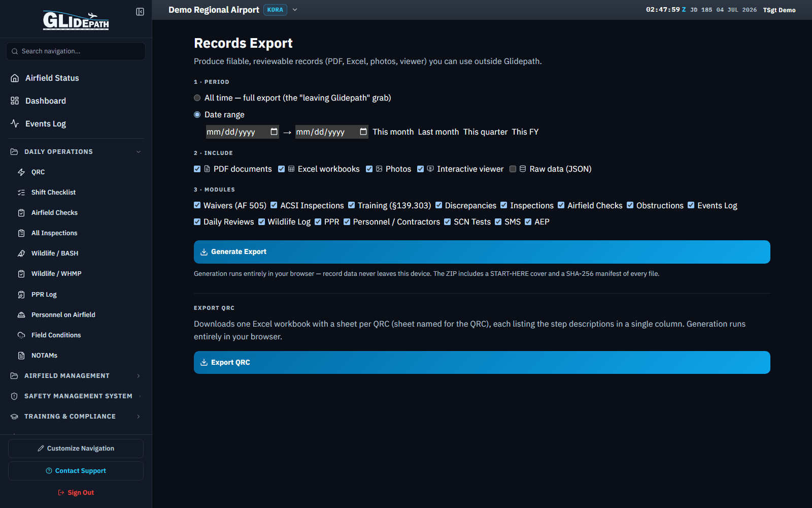This screenshot has width=812, height=508.
Task: Collapse the Daily Operations section chevron
Action: click(x=139, y=152)
